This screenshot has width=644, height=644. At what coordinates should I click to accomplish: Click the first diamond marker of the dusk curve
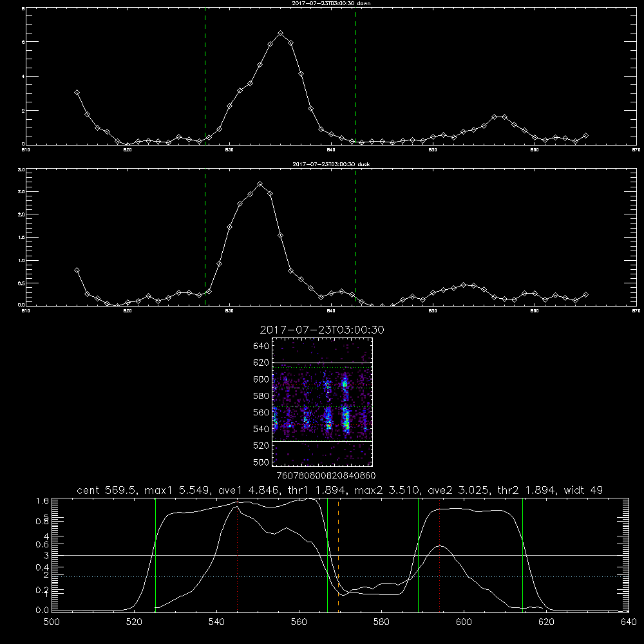point(77,270)
